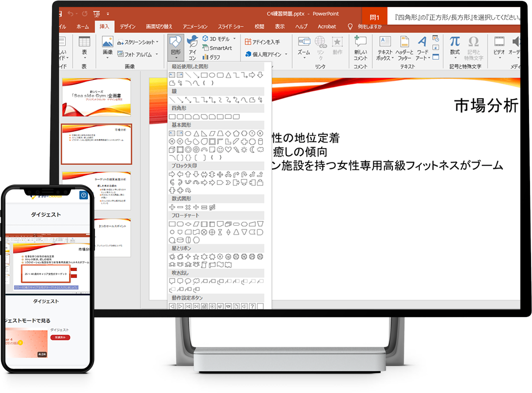Select the diamond shape in 基本図形
Image resolution: width=532 pixels, height=393 pixels.
point(228,133)
